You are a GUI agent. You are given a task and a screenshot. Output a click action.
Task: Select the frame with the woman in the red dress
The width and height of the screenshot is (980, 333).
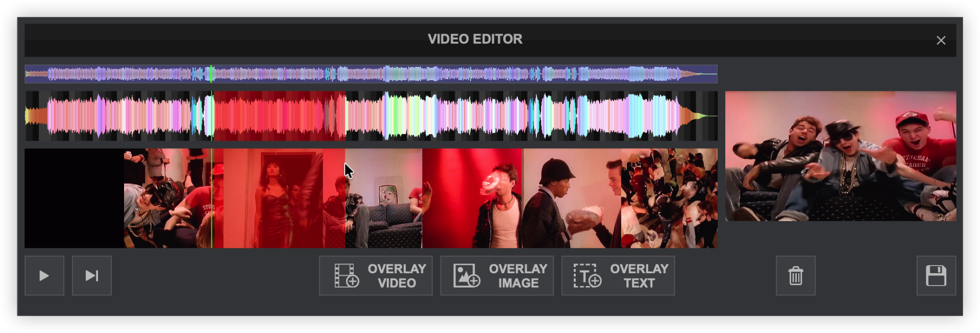(x=273, y=198)
